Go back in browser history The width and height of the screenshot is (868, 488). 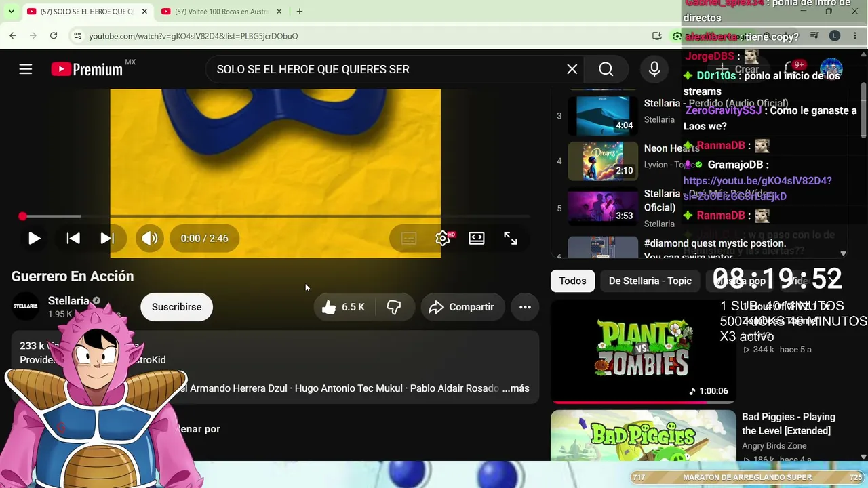(13, 36)
